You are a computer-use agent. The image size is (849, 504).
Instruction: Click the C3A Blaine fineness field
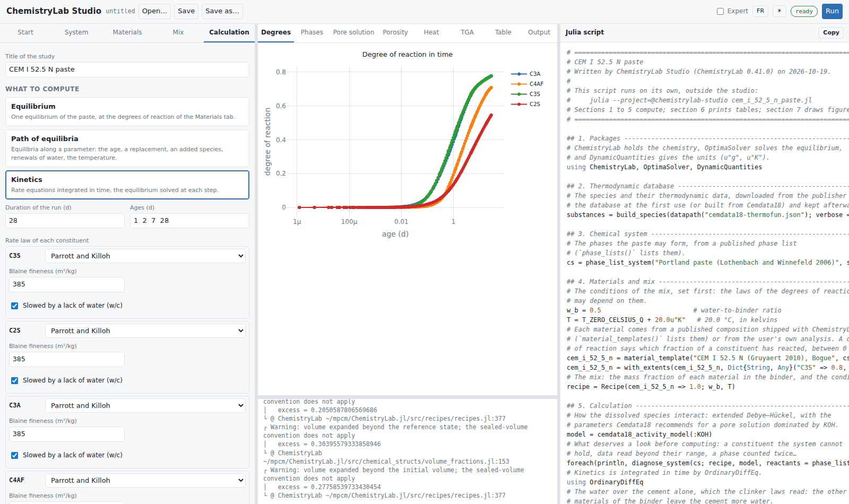[x=67, y=434]
